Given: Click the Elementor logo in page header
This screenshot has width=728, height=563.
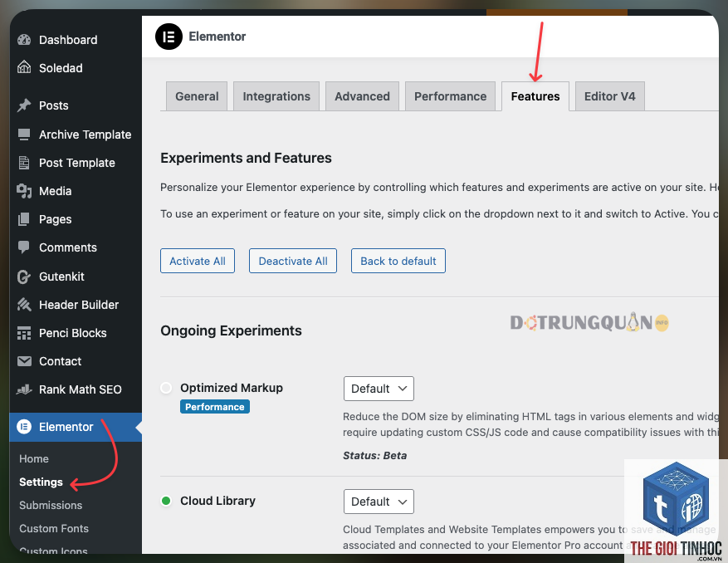Looking at the screenshot, I should tap(169, 37).
